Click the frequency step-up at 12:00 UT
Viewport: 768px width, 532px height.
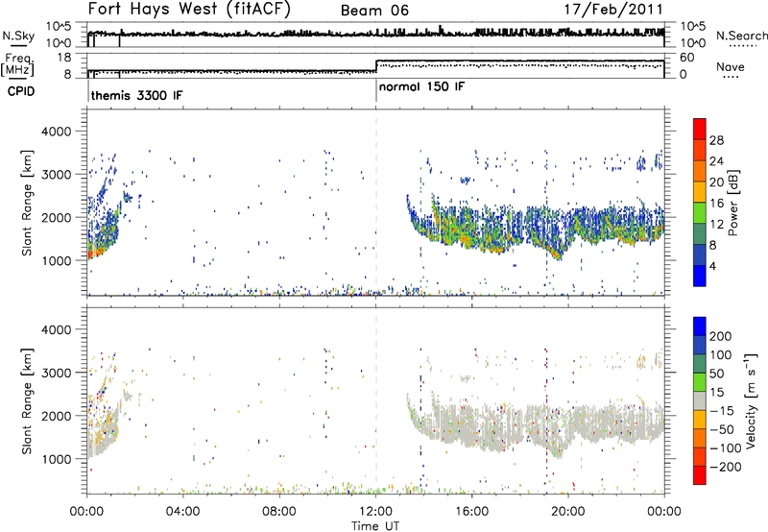tap(376, 65)
